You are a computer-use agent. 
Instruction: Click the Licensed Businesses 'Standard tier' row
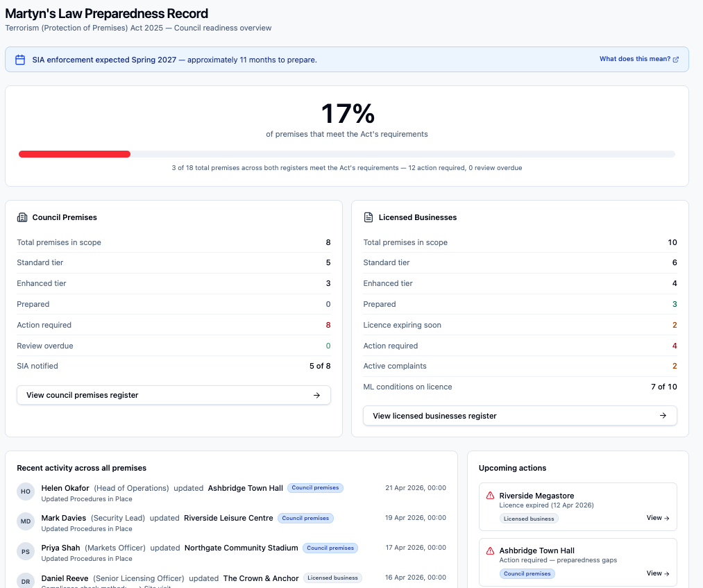520,263
